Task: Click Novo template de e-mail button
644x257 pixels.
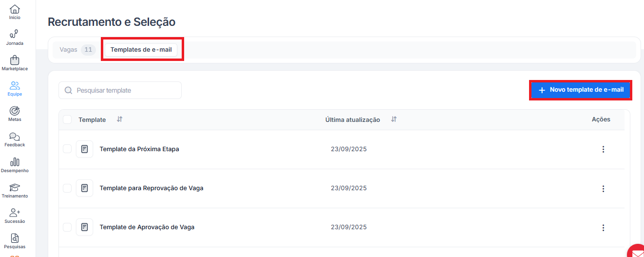Action: pyautogui.click(x=581, y=90)
